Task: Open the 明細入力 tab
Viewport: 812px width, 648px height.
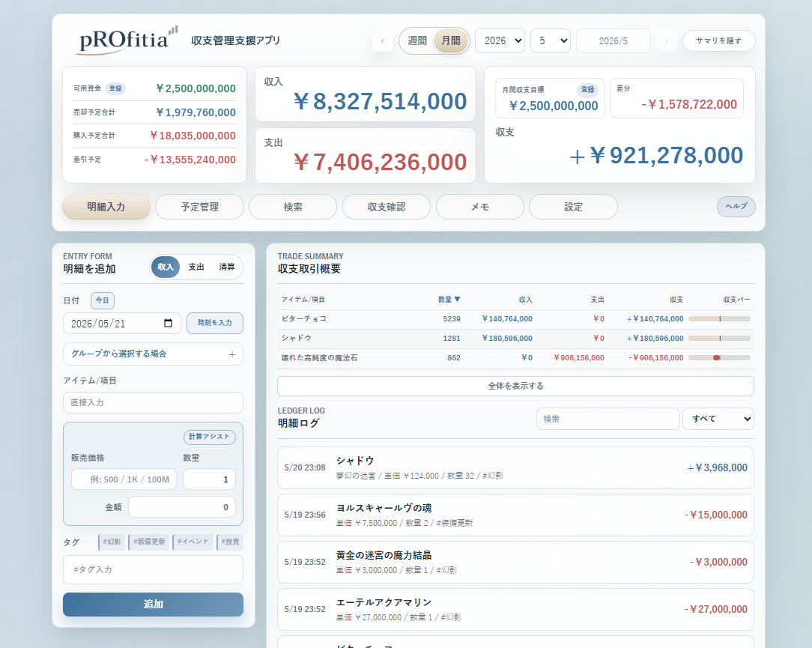Action: pyautogui.click(x=106, y=207)
